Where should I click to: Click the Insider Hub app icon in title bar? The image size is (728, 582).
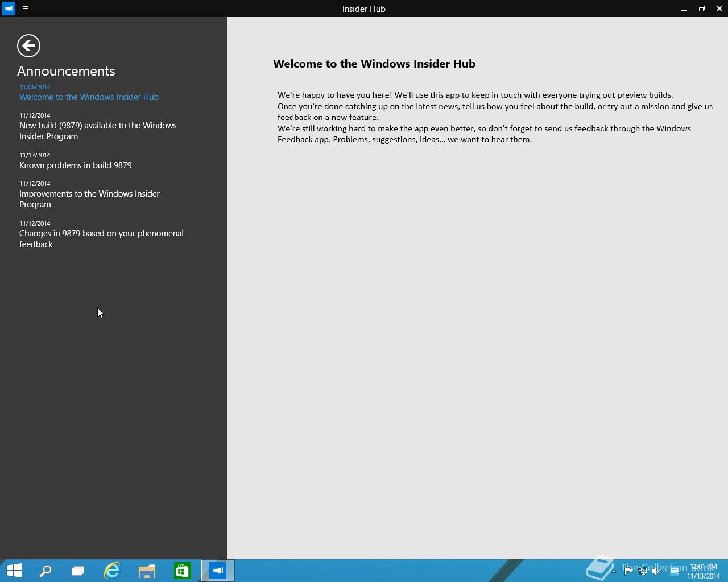(9, 9)
